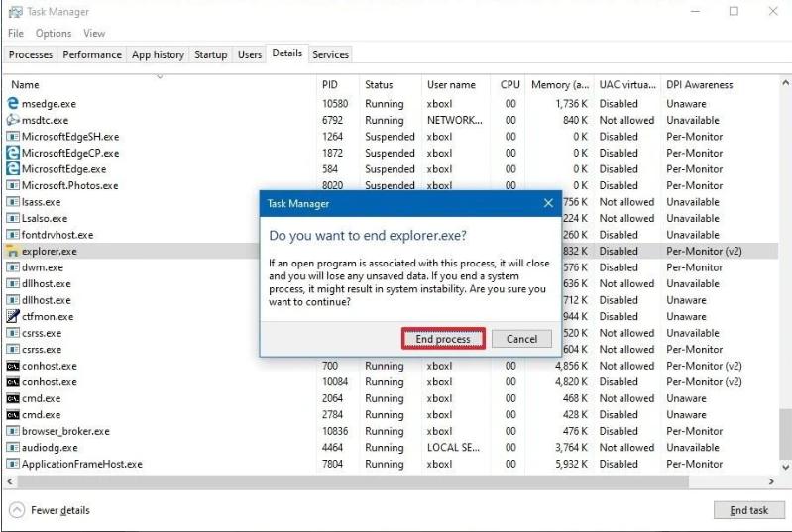Click the dwm.exe process icon
Image resolution: width=792 pixels, height=532 pixels.
coord(13,267)
